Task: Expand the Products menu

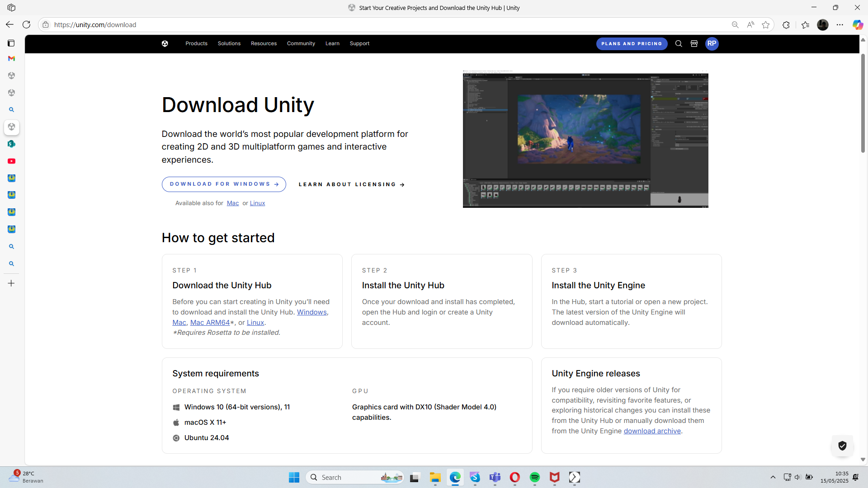Action: click(196, 43)
